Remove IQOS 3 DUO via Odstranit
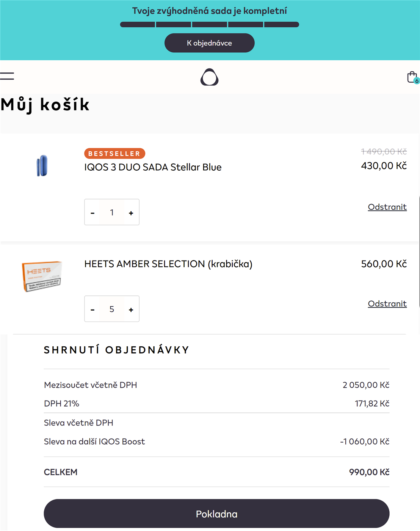 (387, 207)
